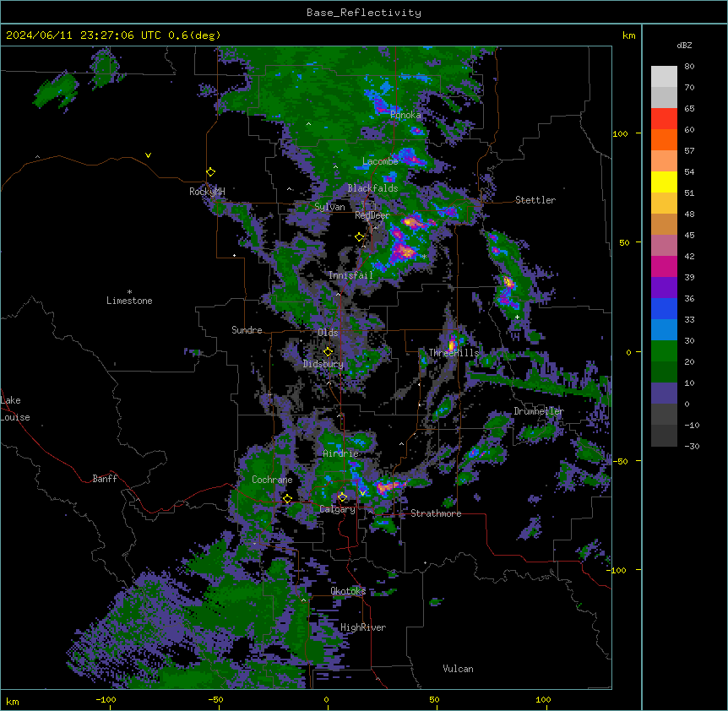Click the yellow diamond marker above Calgary label

(342, 497)
